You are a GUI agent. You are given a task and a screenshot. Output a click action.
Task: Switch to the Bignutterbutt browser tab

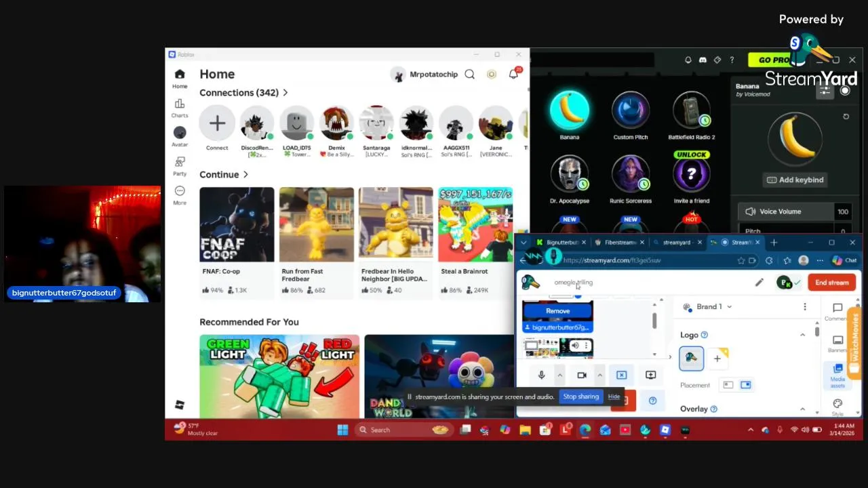pyautogui.click(x=561, y=243)
